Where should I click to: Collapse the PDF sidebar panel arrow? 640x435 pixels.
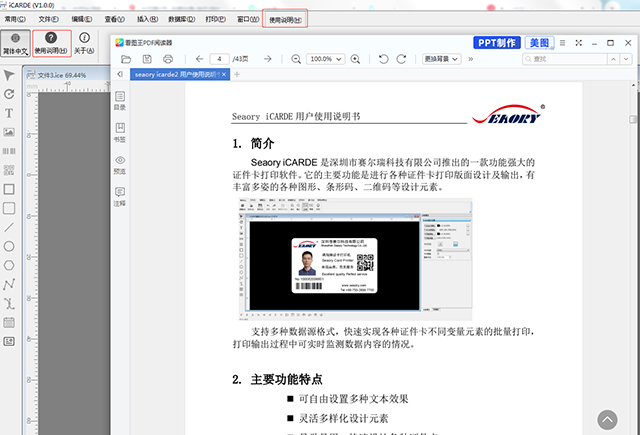[x=120, y=74]
